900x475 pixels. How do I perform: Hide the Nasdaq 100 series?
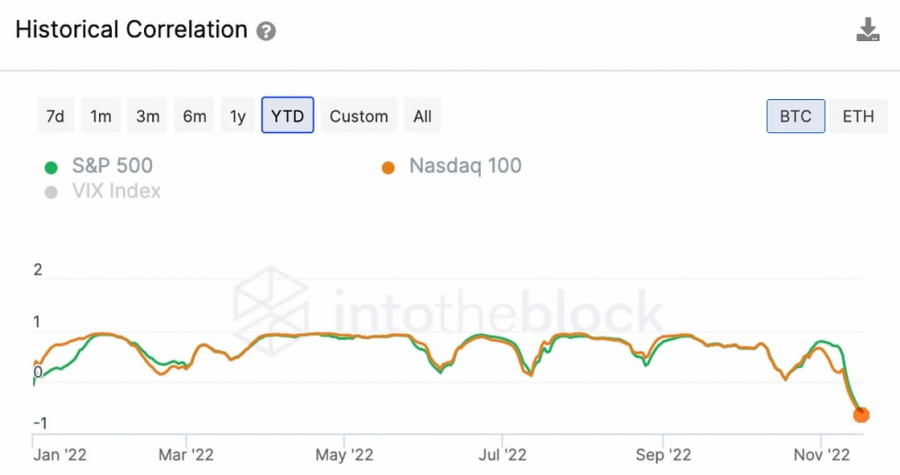point(465,166)
